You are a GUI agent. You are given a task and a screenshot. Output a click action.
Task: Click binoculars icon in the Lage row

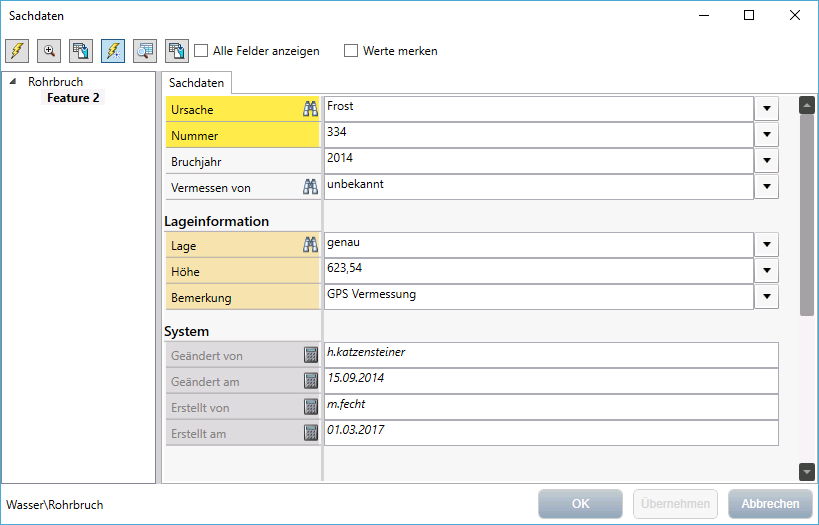click(310, 245)
